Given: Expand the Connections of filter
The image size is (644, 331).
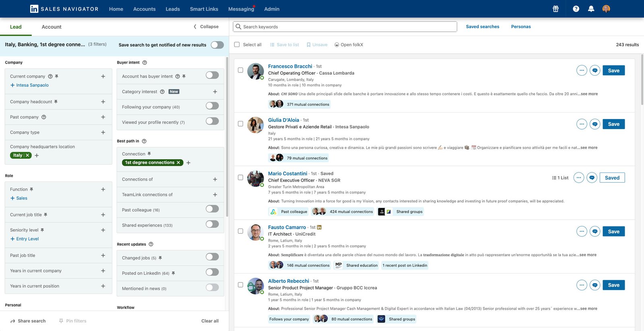Looking at the screenshot, I should point(215,179).
